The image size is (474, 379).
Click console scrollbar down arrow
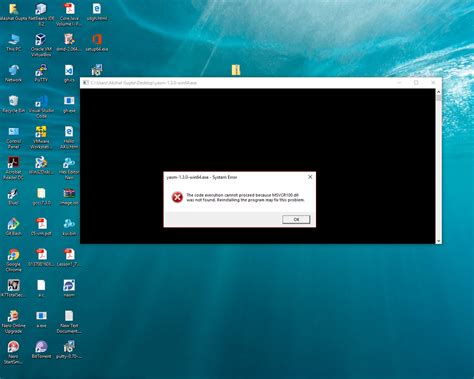438,241
